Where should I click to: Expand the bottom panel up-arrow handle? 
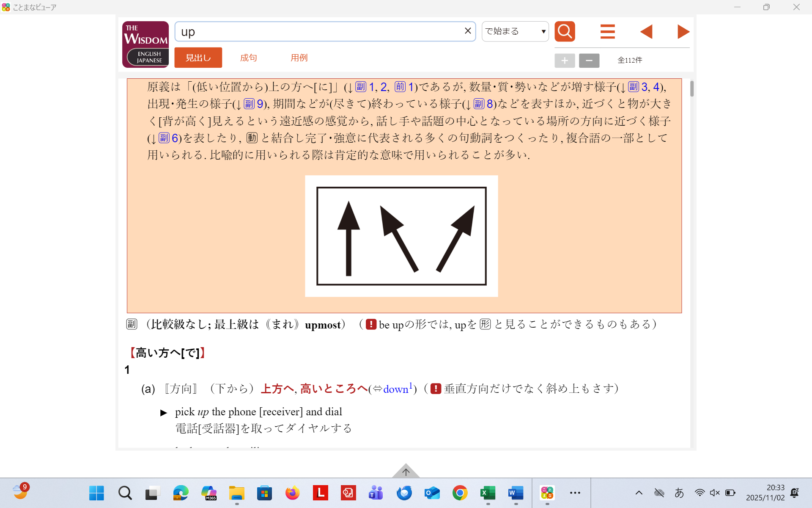click(x=406, y=472)
